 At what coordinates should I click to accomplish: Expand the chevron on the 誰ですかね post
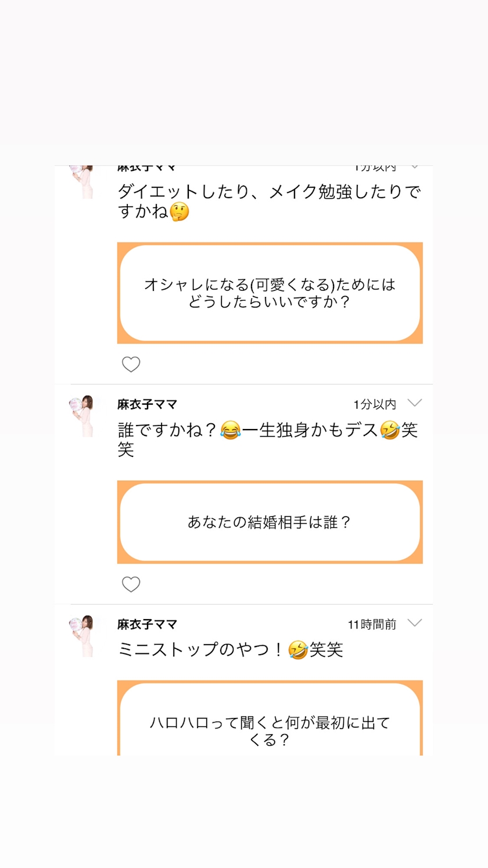pos(414,403)
